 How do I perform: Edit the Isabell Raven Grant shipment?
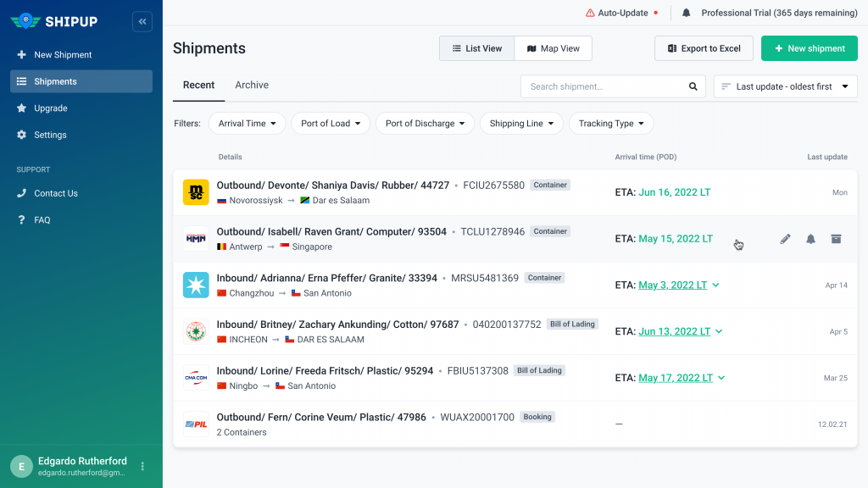tap(785, 239)
